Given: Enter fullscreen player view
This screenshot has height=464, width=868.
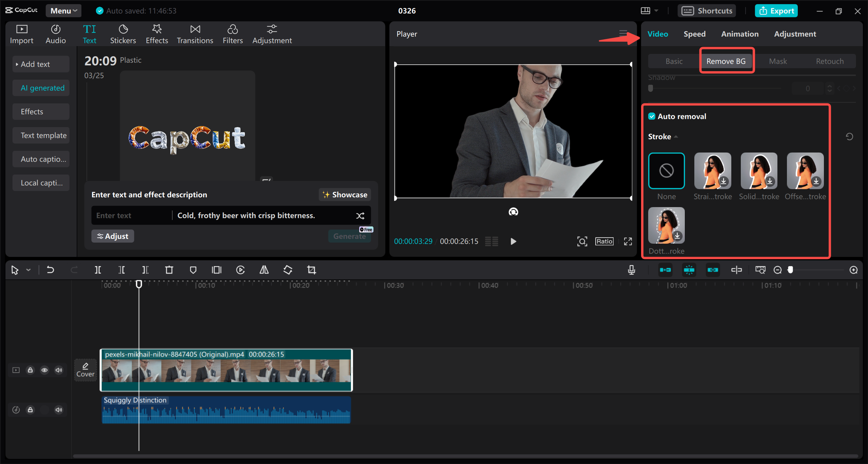Looking at the screenshot, I should pyautogui.click(x=628, y=241).
